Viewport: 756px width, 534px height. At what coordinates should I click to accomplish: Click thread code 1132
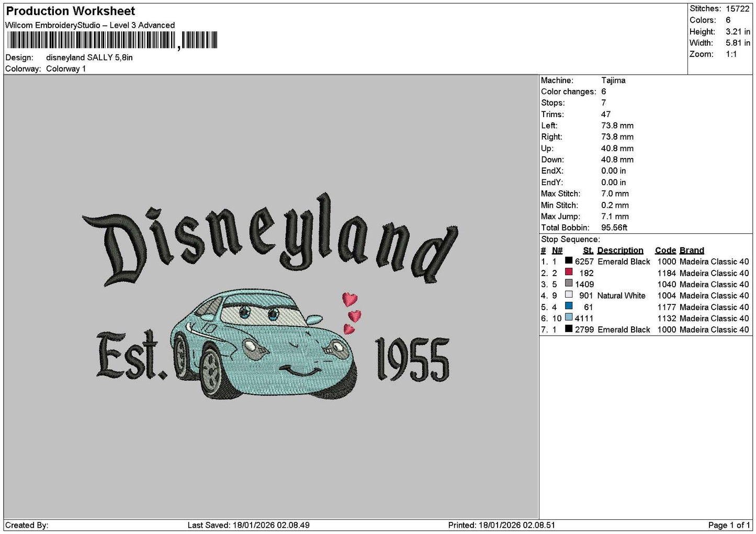[667, 318]
